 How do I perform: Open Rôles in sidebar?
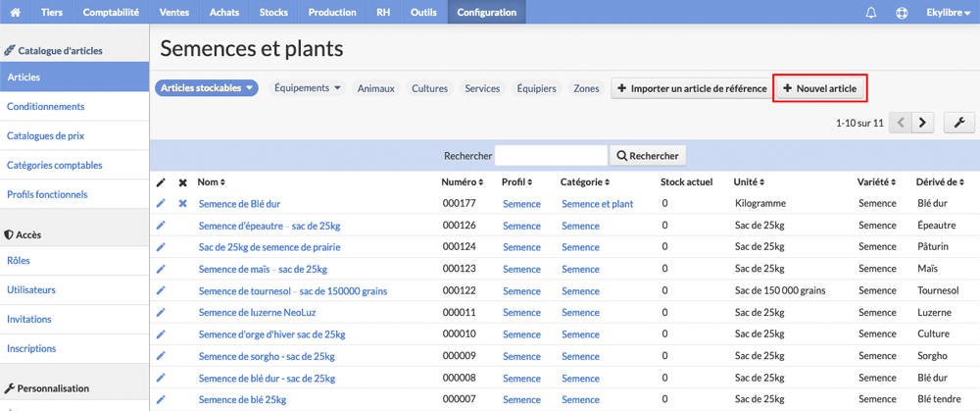74,260
